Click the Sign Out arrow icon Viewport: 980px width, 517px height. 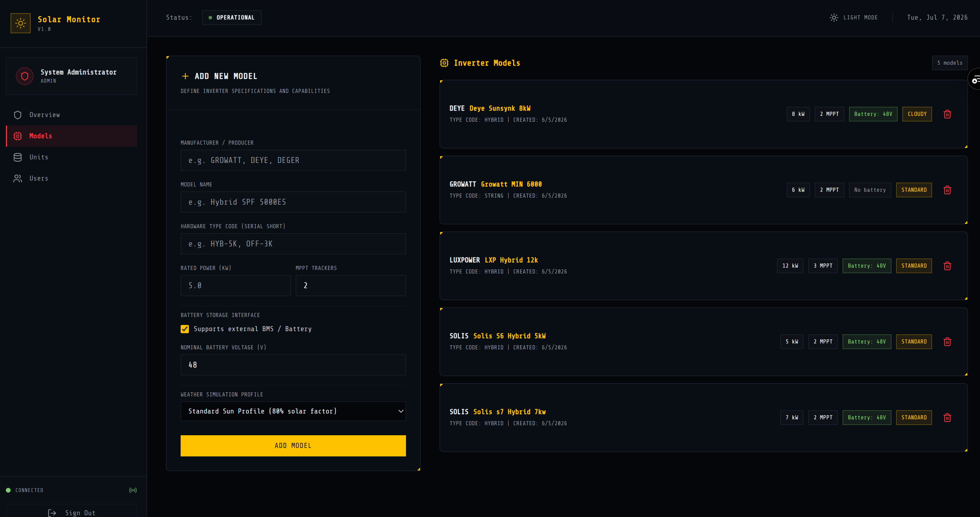click(x=52, y=513)
